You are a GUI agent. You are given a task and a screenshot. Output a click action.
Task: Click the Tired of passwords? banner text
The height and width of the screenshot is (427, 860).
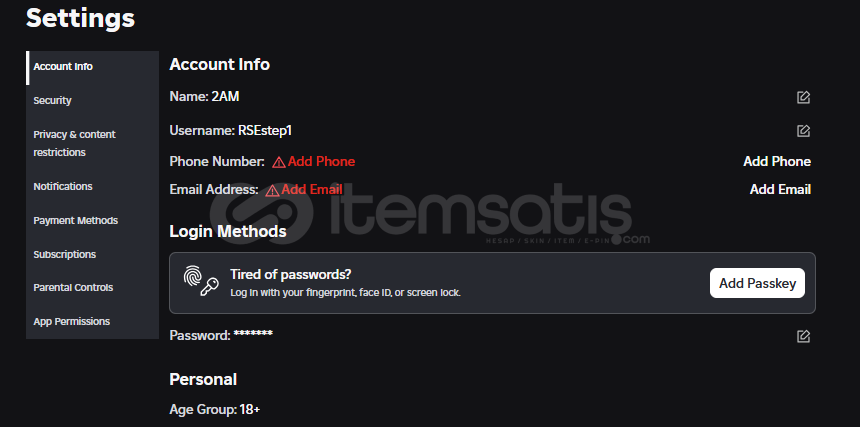[x=291, y=274]
